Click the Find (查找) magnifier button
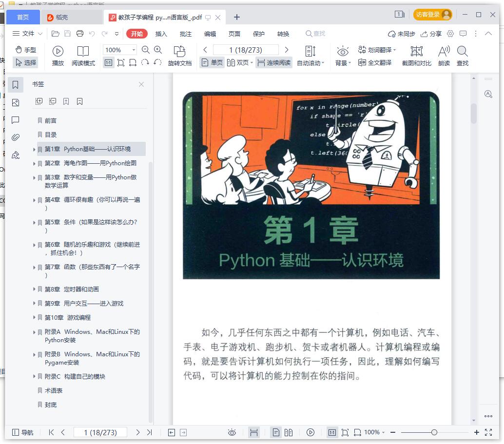Image resolution: width=504 pixels, height=444 pixels. pos(463,56)
